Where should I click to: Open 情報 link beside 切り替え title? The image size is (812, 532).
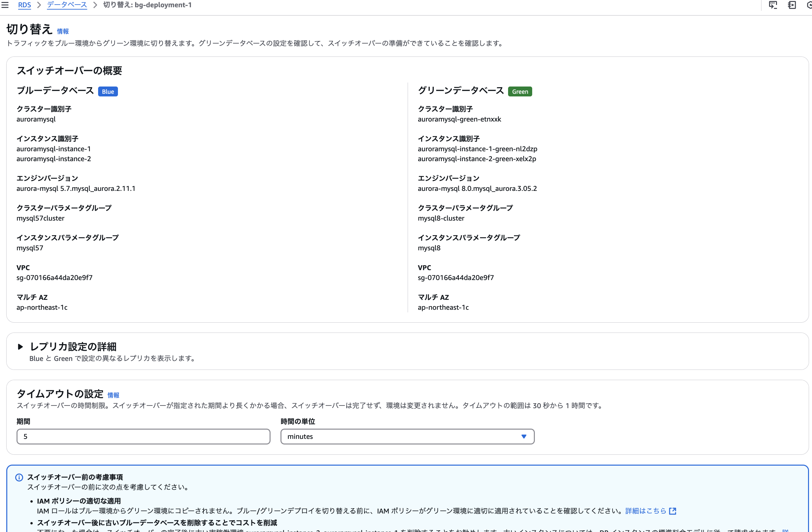(63, 31)
